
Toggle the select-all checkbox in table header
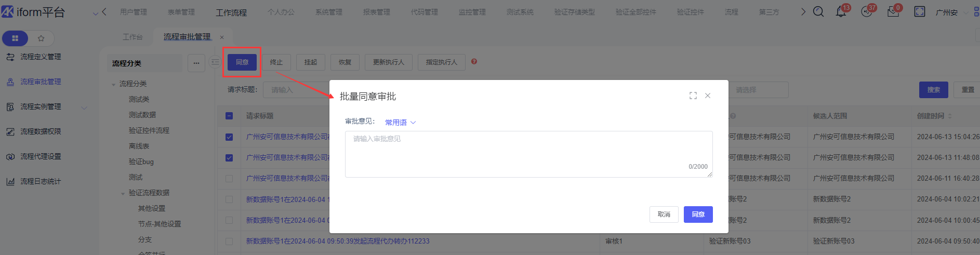pos(229,116)
